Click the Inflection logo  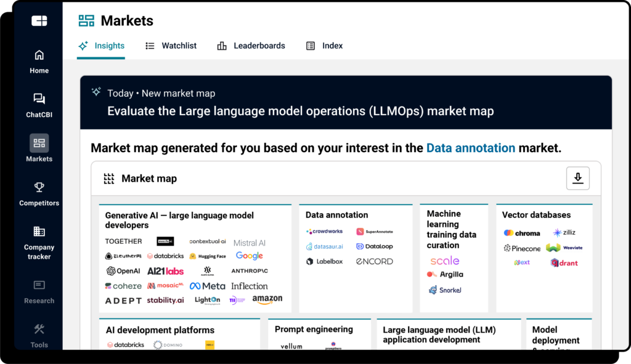tap(249, 286)
